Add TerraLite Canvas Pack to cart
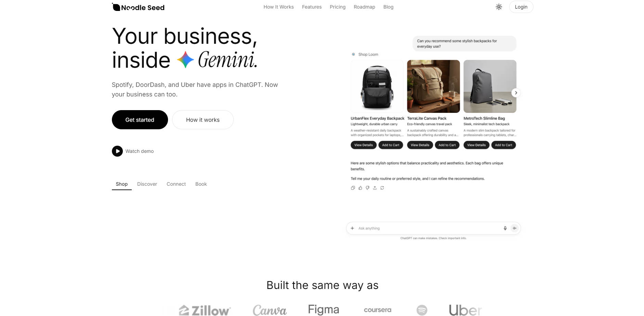This screenshot has width=644, height=316. pyautogui.click(x=447, y=145)
